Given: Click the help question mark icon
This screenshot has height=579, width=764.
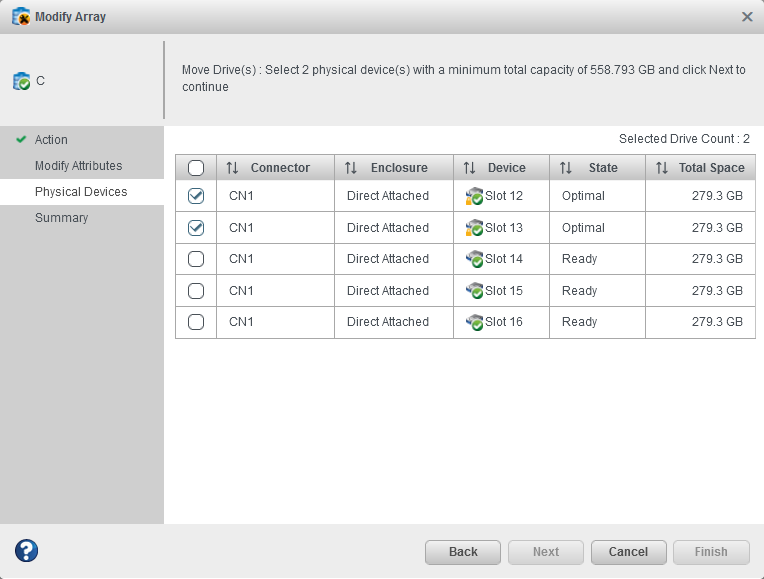Looking at the screenshot, I should pyautogui.click(x=26, y=551).
